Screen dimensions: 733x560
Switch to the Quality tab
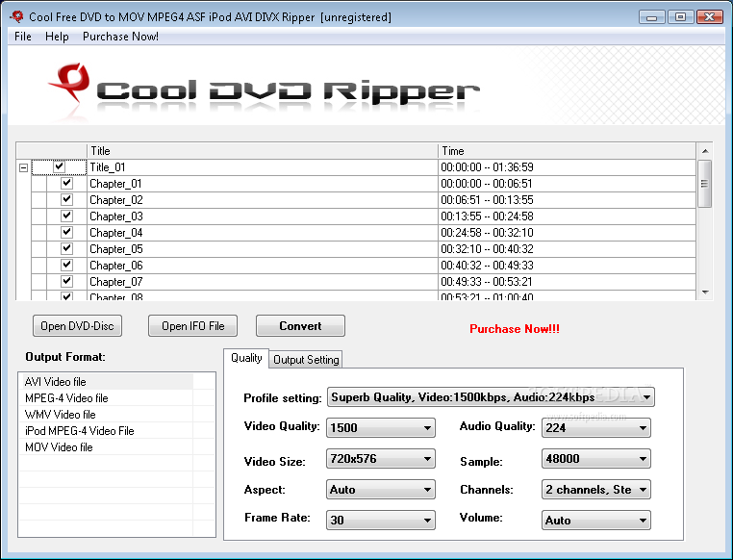[x=246, y=358]
